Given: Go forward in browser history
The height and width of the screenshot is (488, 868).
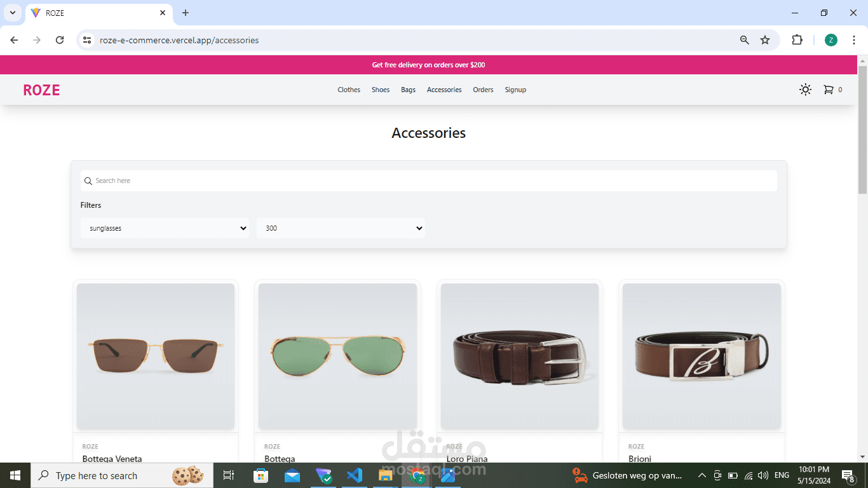Looking at the screenshot, I should (37, 40).
